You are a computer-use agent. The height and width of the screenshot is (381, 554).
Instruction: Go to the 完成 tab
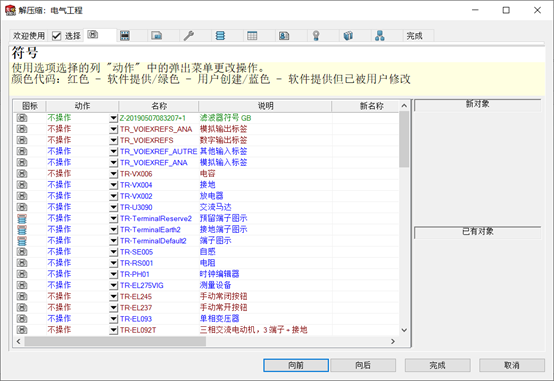(414, 36)
